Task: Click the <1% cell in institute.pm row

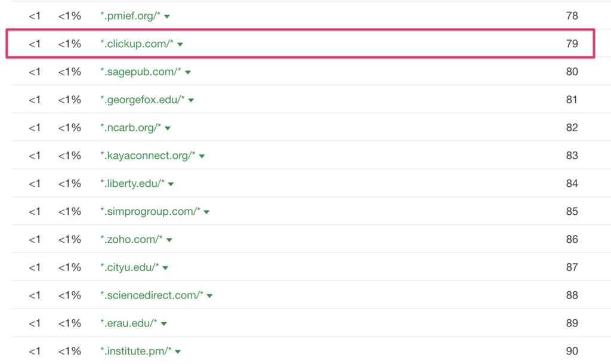Action: pos(70,351)
